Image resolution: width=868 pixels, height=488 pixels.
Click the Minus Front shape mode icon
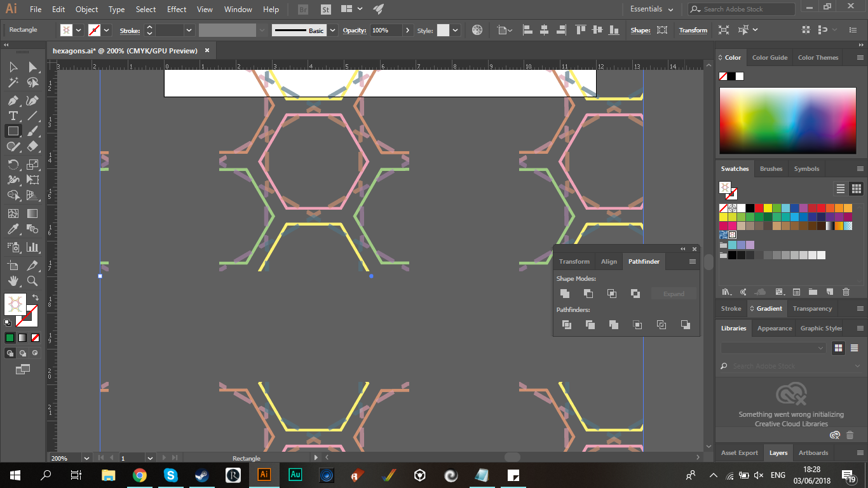588,294
